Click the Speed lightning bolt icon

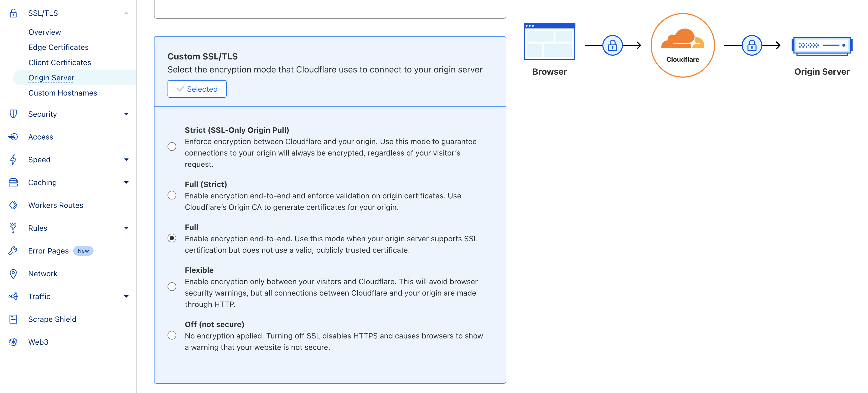coord(13,160)
